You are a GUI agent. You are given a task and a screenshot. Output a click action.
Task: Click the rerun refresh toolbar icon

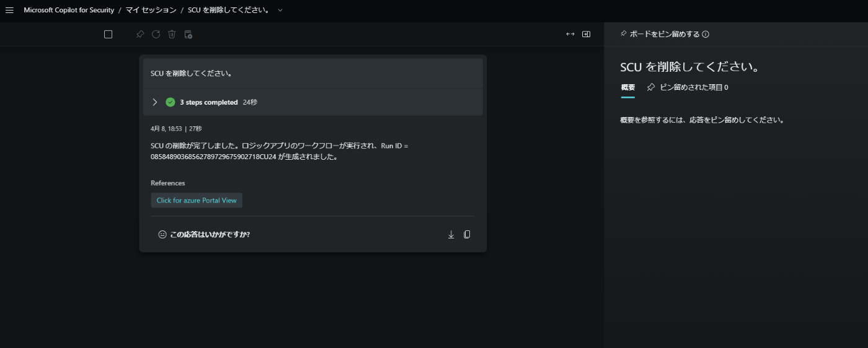(x=156, y=35)
